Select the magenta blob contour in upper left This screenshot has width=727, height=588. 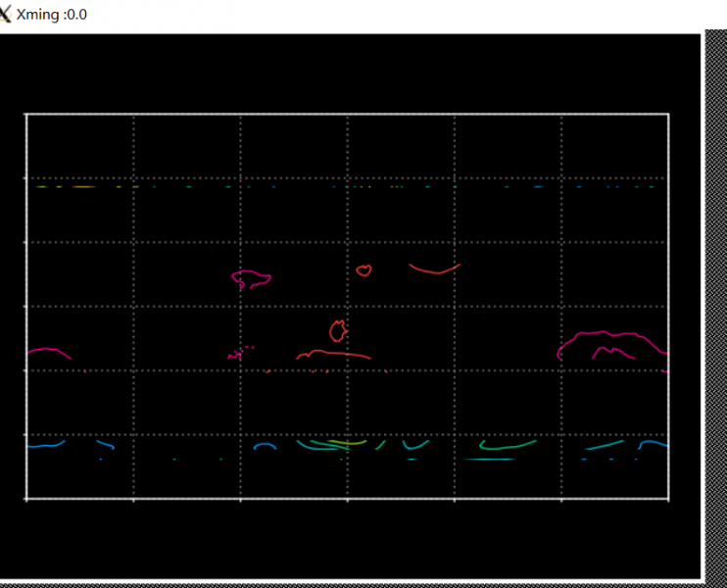click(x=250, y=278)
